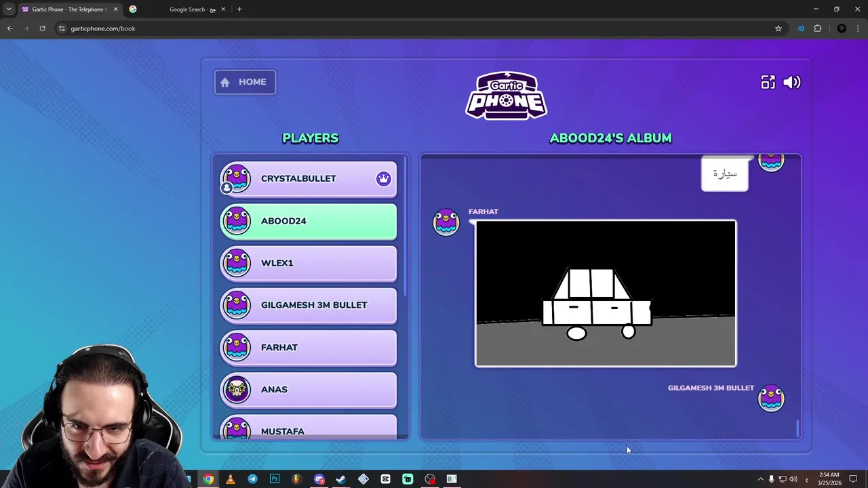Open CapCut from the taskbar

point(385,479)
